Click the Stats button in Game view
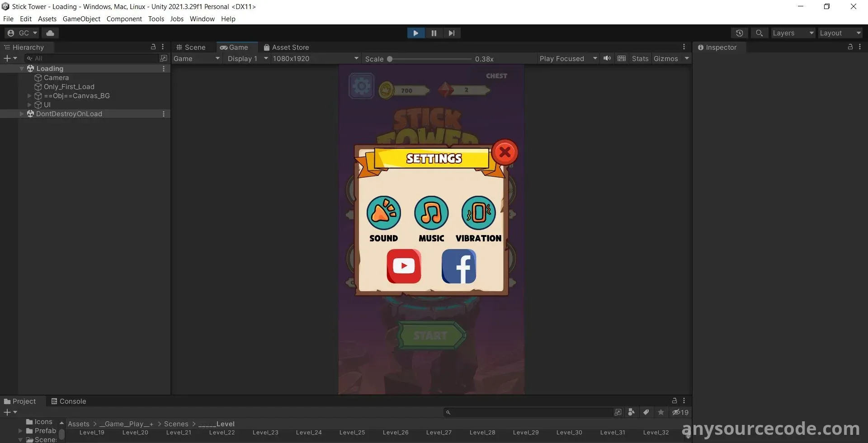 (640, 59)
